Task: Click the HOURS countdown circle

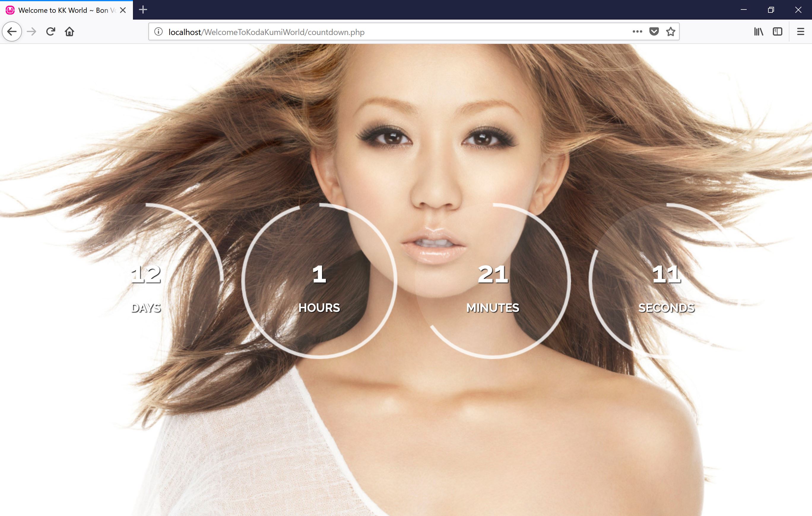Action: point(319,281)
